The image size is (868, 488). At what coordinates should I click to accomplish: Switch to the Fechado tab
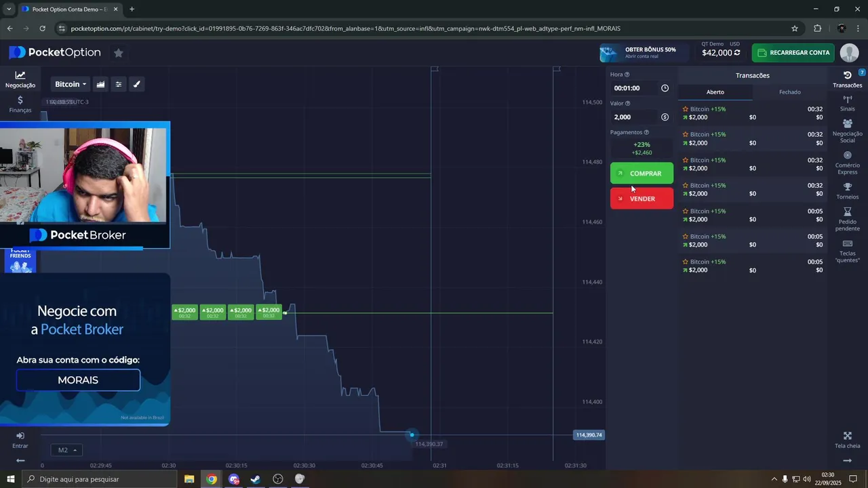[790, 92]
